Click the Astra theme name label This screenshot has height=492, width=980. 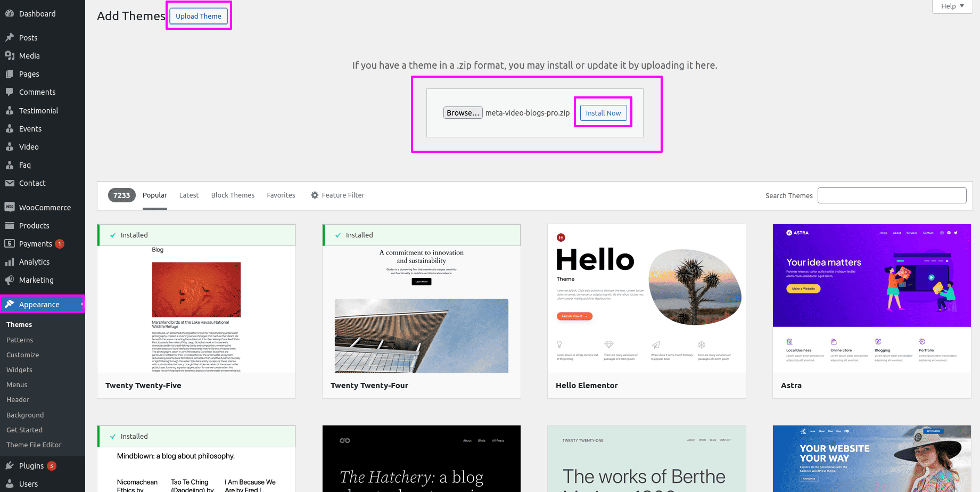click(791, 386)
